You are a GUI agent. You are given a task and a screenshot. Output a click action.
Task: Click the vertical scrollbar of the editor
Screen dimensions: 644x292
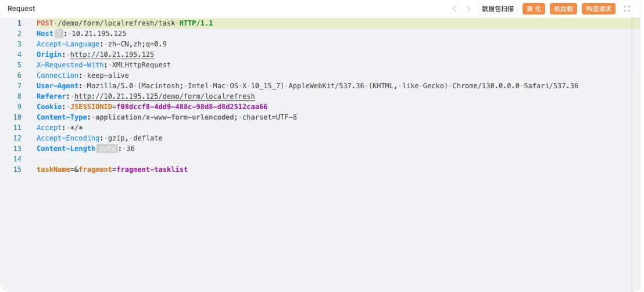(636, 155)
